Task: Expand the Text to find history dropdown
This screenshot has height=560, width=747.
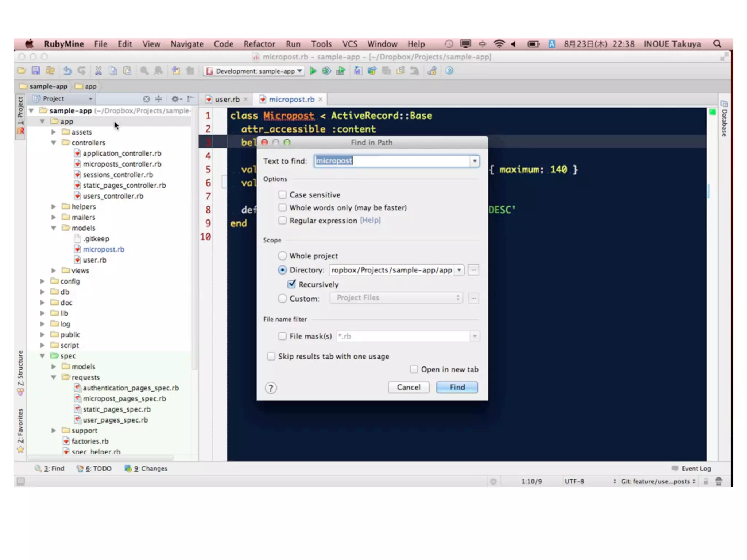Action: coord(475,161)
